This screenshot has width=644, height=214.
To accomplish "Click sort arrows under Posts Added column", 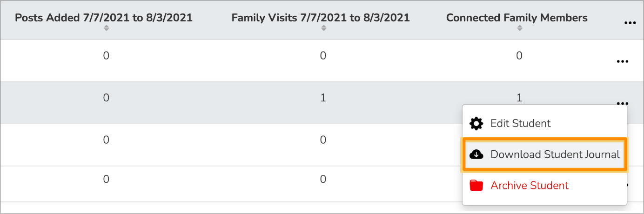I will [106, 28].
